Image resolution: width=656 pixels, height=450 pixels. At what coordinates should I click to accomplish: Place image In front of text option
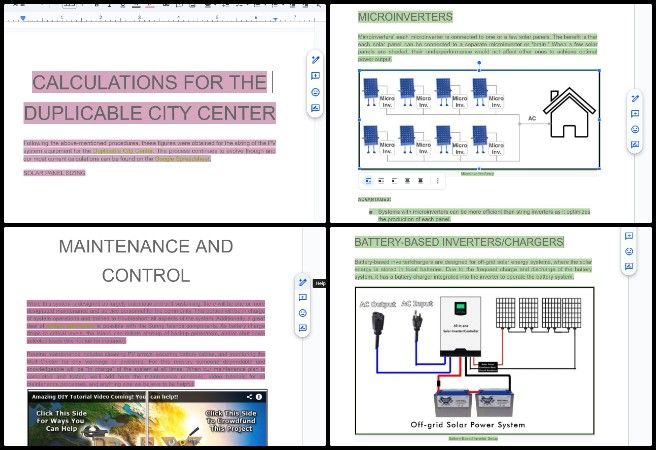click(x=420, y=181)
